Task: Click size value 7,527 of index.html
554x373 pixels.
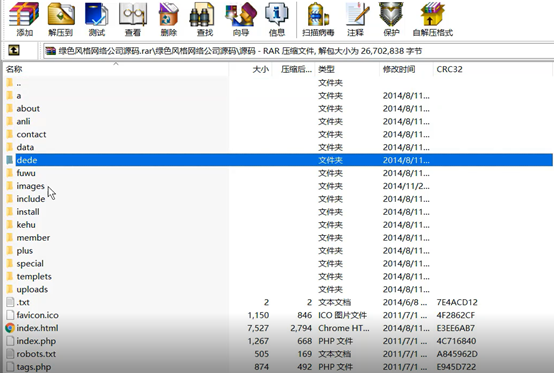Action: (x=258, y=328)
